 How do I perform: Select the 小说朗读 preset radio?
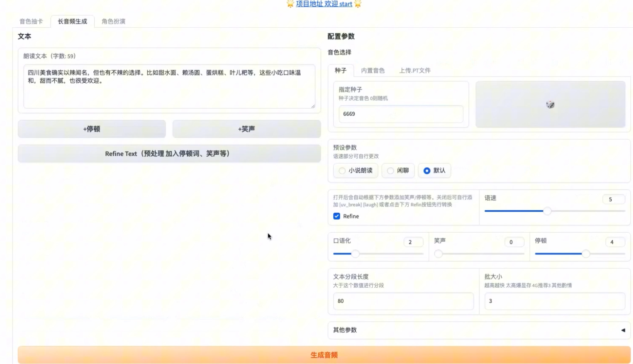click(342, 171)
